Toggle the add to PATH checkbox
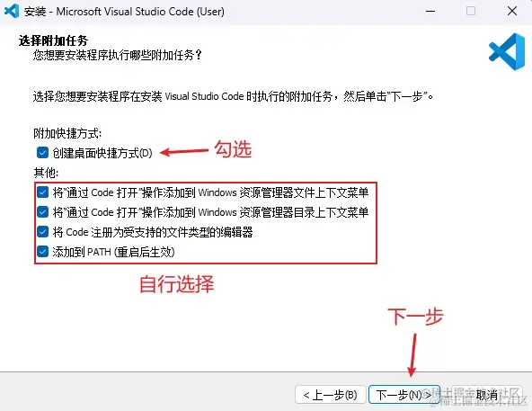 (42, 252)
